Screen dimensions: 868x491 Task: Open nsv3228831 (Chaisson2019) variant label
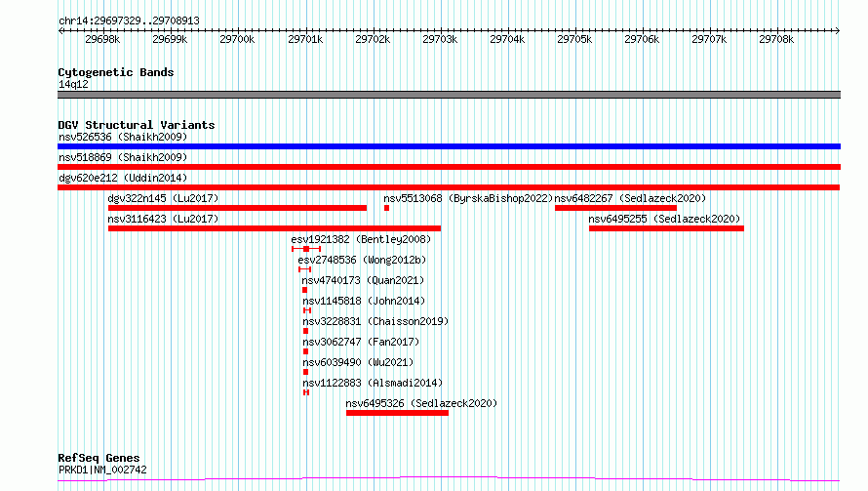coord(375,321)
